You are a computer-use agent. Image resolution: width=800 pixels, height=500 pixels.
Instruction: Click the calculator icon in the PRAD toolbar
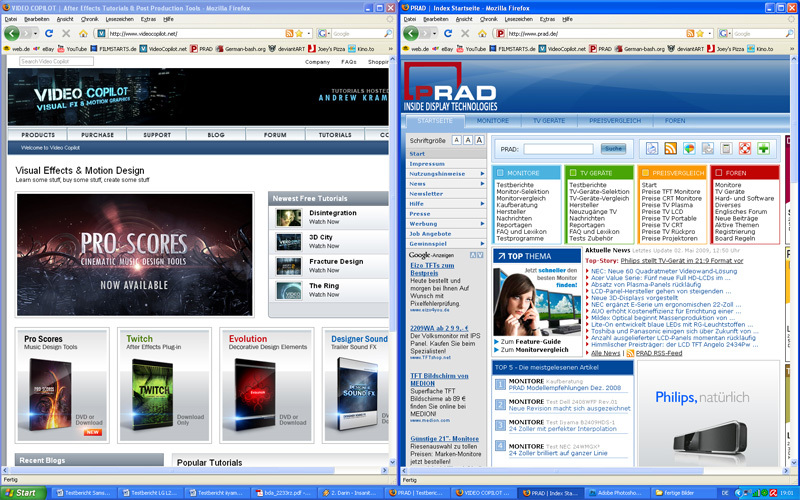(726, 149)
